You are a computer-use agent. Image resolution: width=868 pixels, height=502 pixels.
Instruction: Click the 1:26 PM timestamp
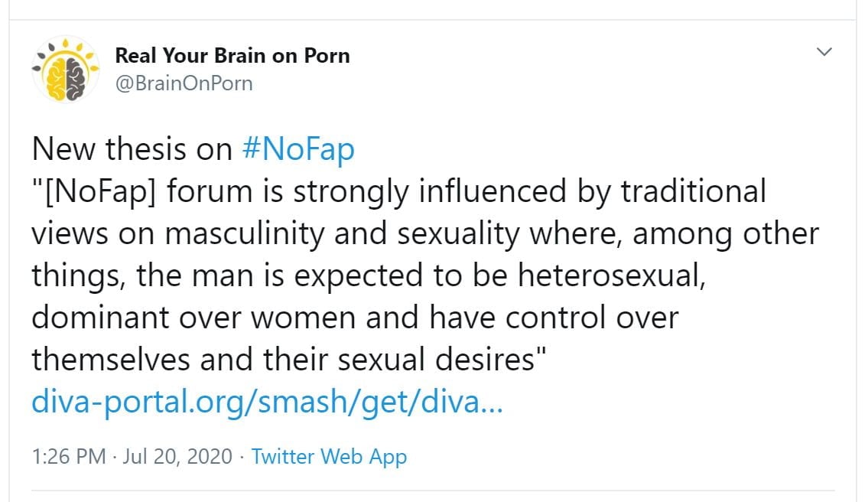(69, 457)
